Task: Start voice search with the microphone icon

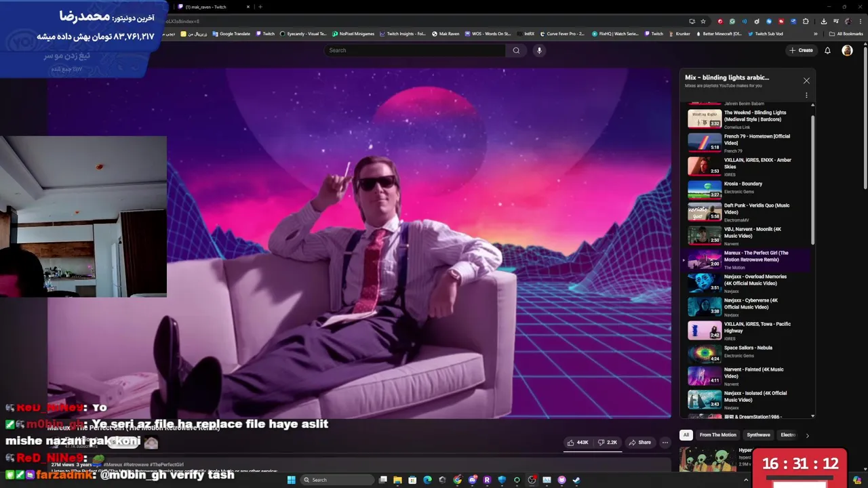Action: pos(539,50)
